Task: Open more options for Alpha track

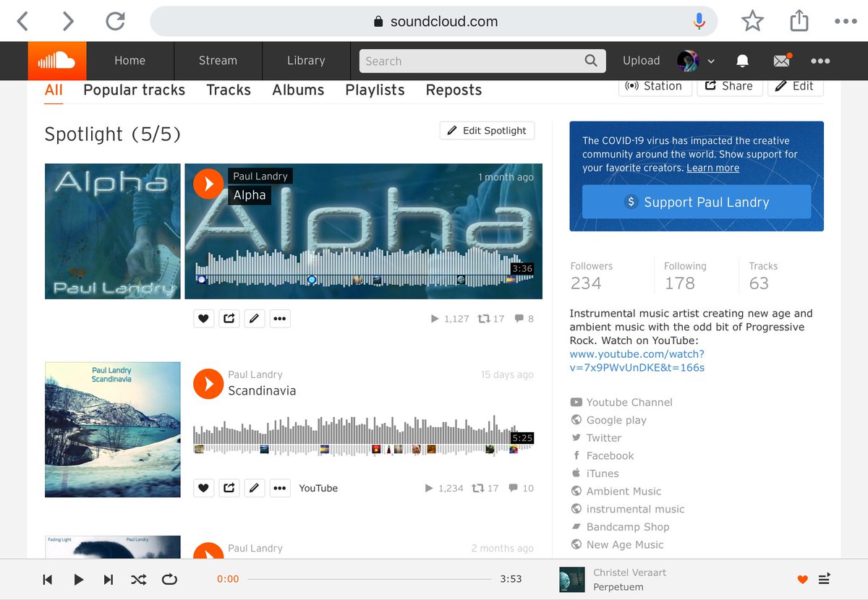Action: tap(280, 318)
